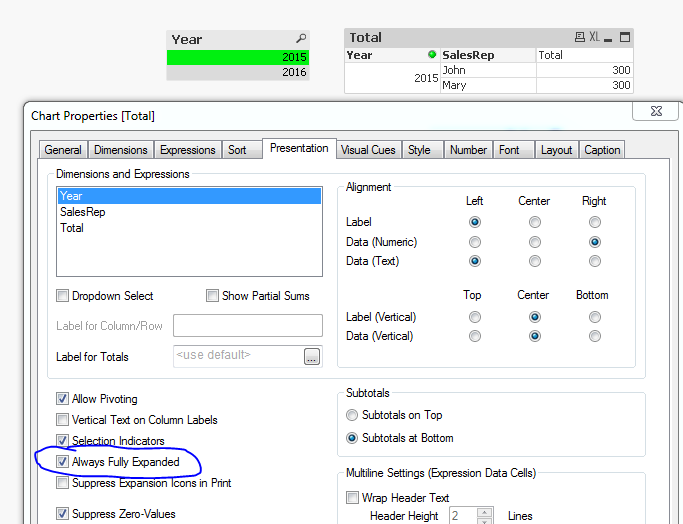Set Data (Text) alignment to Left
The height and width of the screenshot is (524, 683).
[x=475, y=261]
